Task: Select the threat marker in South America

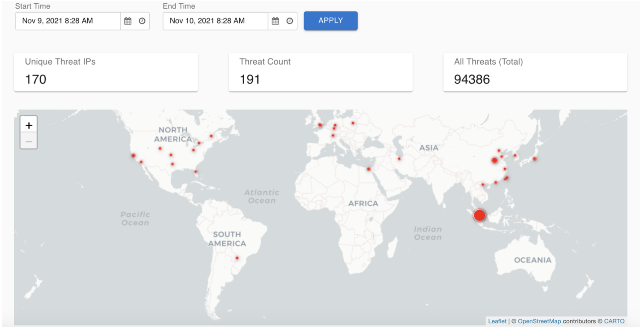Action: (237, 258)
